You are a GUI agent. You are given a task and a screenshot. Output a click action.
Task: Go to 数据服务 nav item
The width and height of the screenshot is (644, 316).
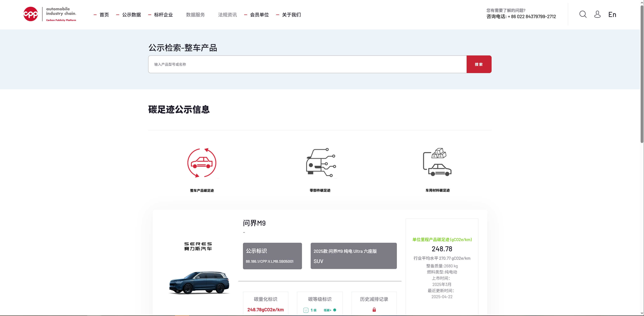point(195,15)
